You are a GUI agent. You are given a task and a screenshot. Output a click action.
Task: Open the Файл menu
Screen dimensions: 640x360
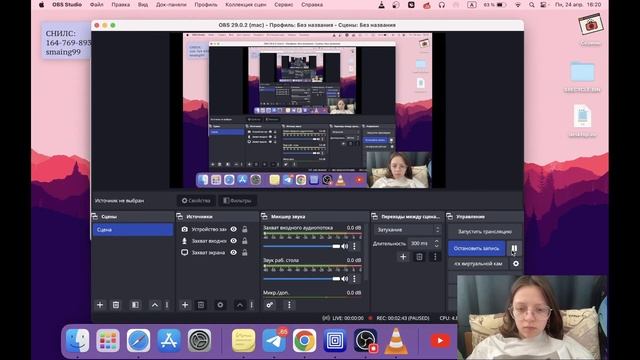[x=97, y=5]
